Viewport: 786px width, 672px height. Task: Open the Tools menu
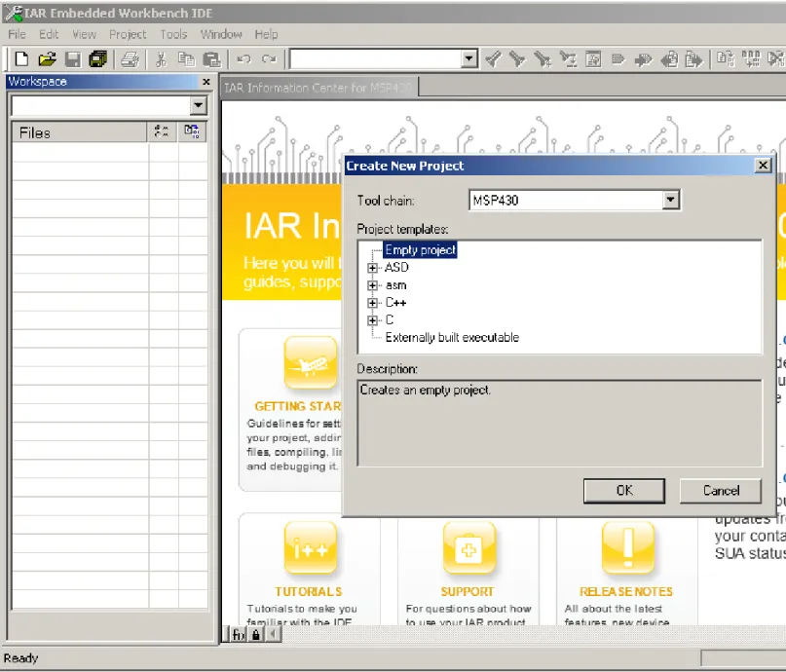click(173, 35)
